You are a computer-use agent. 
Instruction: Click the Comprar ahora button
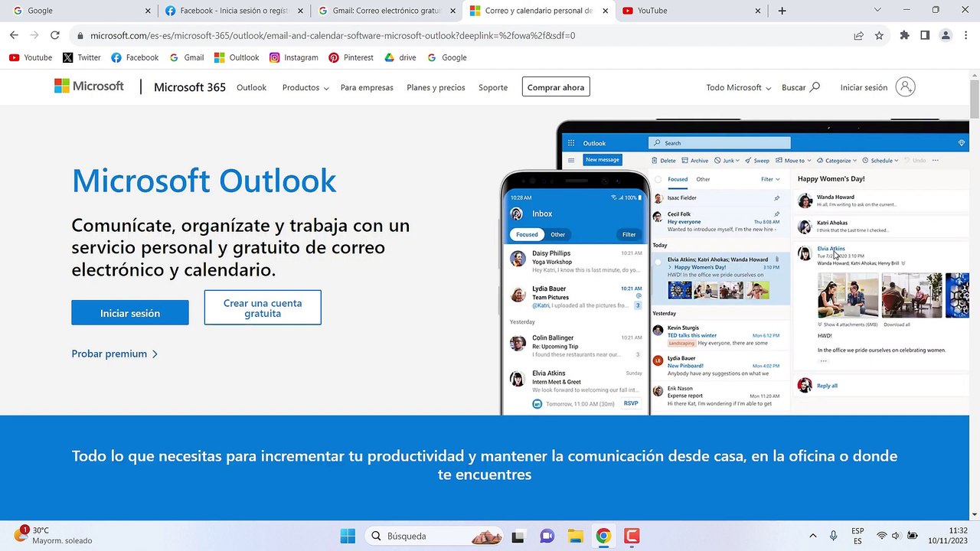556,87
